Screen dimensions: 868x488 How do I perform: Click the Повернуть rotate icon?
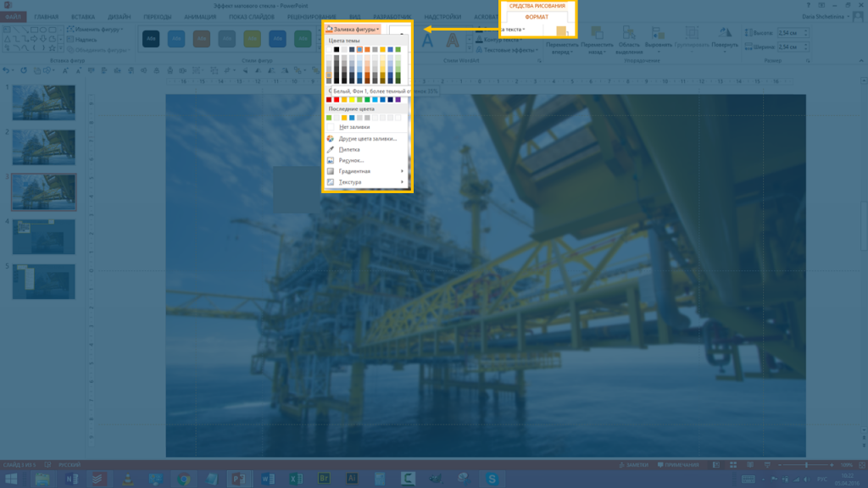click(x=725, y=33)
